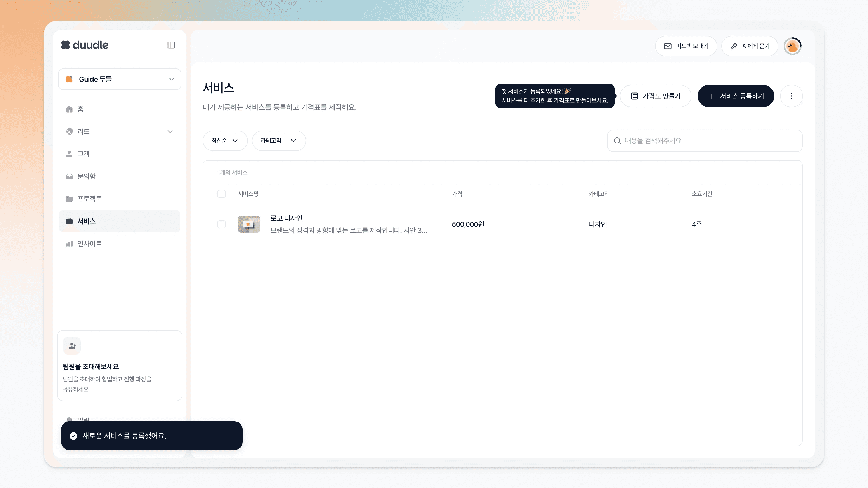Open the user profile avatar

pos(793,46)
